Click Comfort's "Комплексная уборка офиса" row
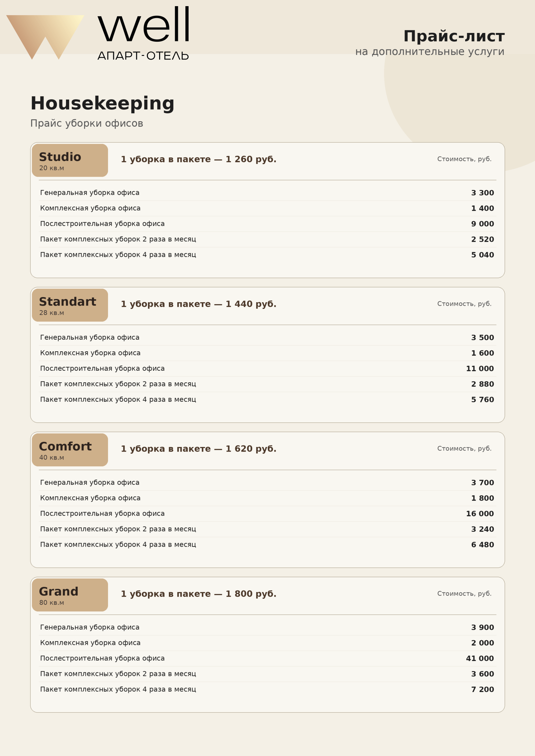The width and height of the screenshot is (535, 756). 90,498
